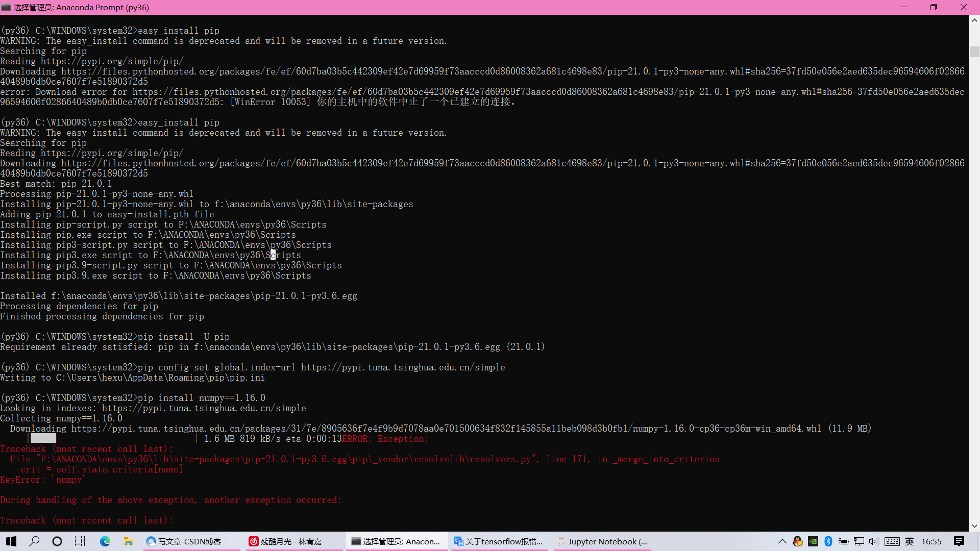980x551 pixels.
Task: Open Cortana circle icon
Action: coord(57,541)
